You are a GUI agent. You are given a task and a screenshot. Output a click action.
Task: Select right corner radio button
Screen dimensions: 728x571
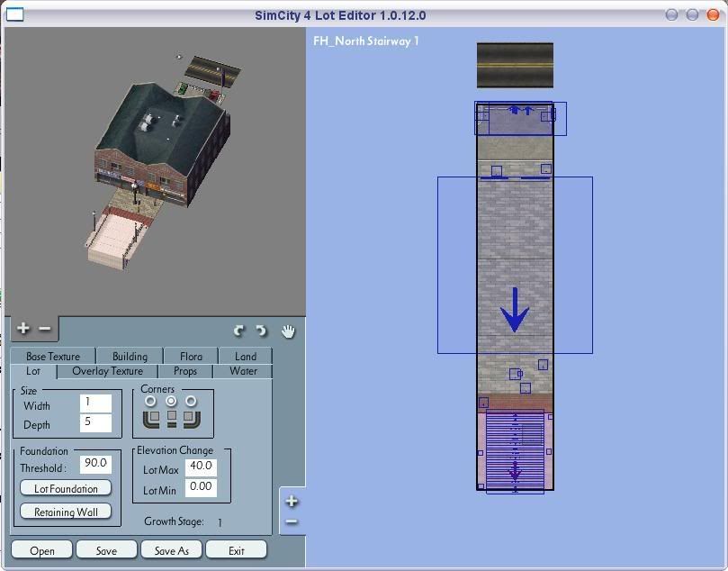coord(192,401)
